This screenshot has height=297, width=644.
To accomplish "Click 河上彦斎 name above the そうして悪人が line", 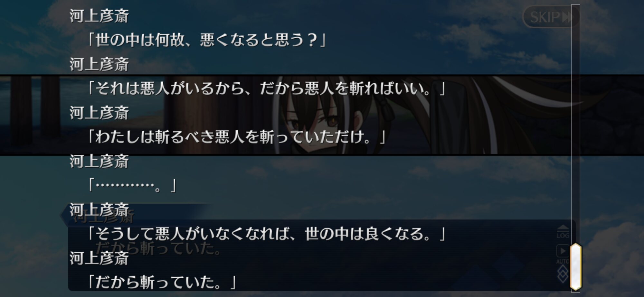I will [99, 210].
